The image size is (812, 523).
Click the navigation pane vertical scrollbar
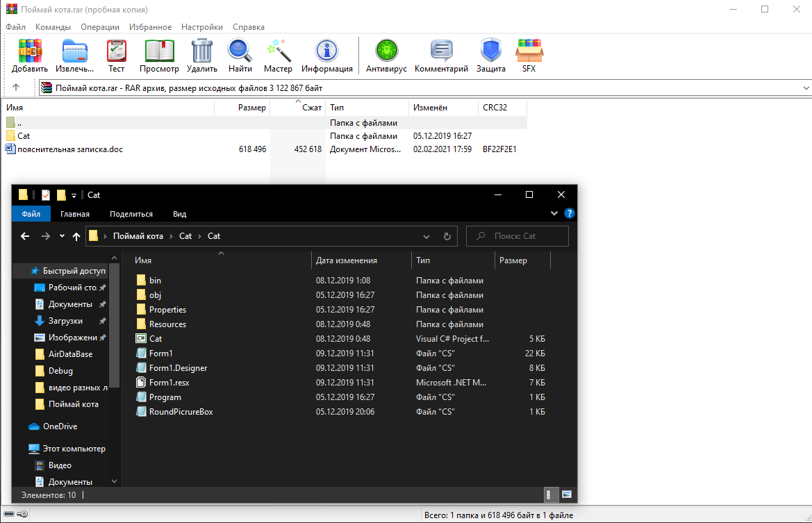coord(115,333)
